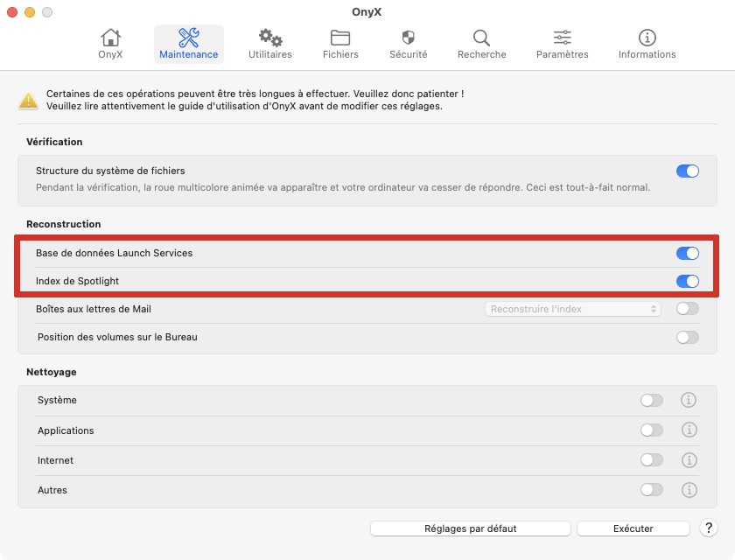Click the Index de Spotlight label
The image size is (735, 560).
[x=77, y=281]
